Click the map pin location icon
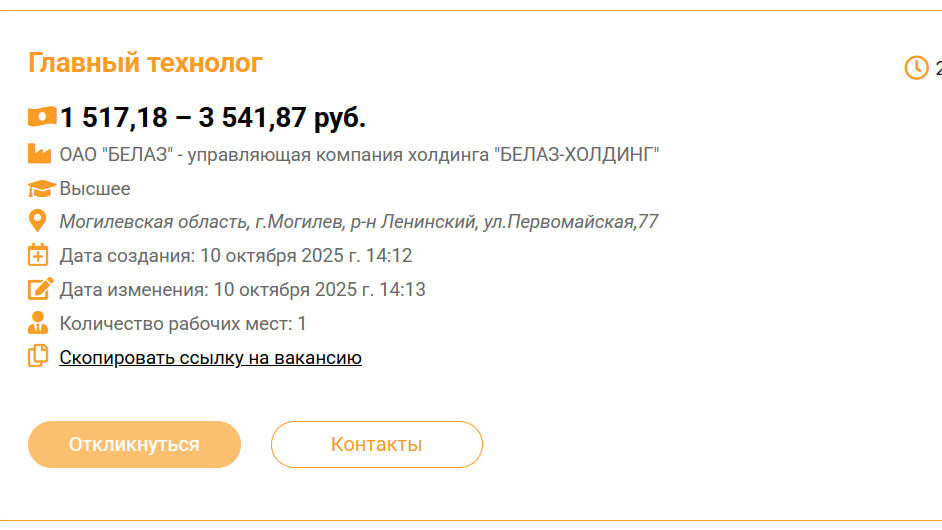The height and width of the screenshot is (530, 942). 38,221
